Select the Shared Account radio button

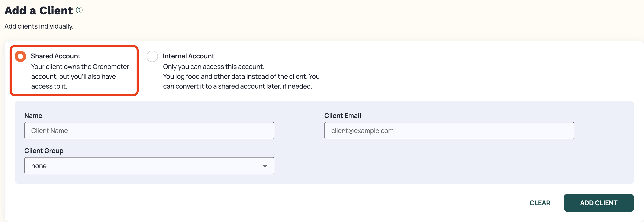pos(21,56)
